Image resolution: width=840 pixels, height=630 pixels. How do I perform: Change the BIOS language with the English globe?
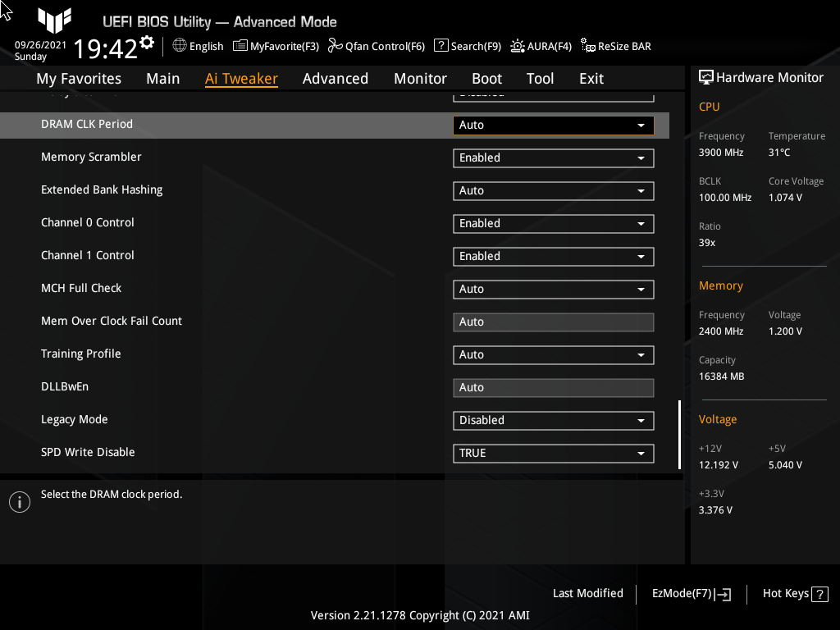point(198,47)
